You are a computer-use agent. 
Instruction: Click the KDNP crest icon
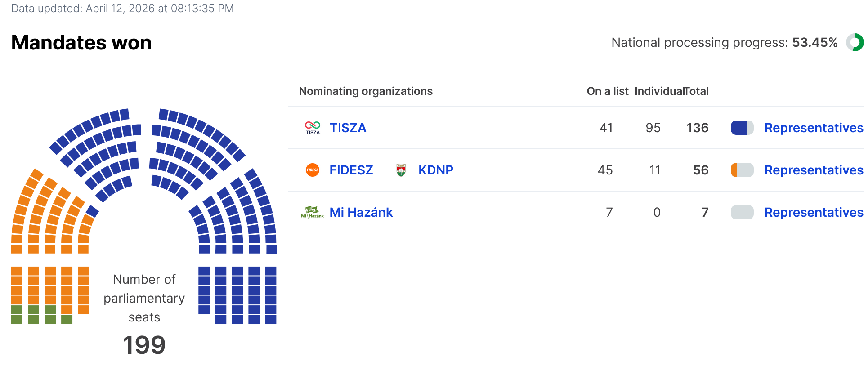(x=401, y=170)
